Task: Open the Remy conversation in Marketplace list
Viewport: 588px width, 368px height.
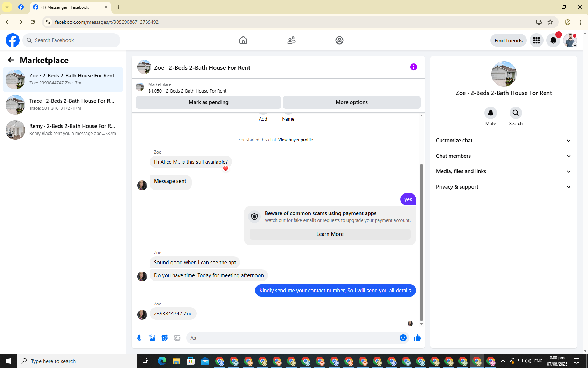Action: coord(63,130)
